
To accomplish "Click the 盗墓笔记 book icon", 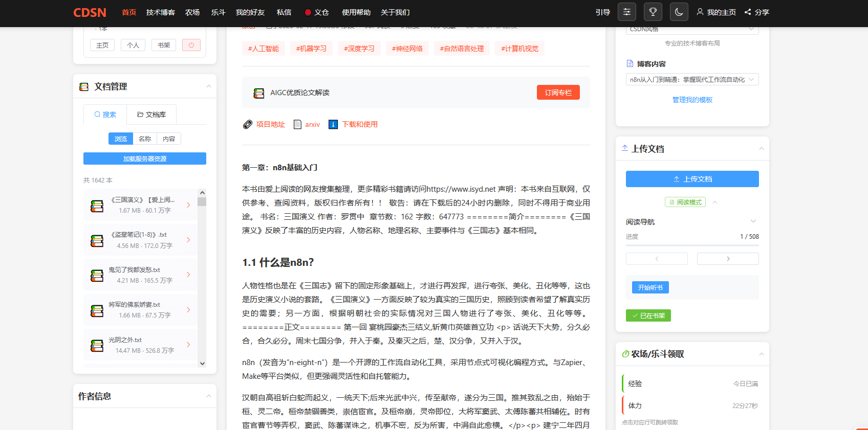I will click(x=97, y=241).
